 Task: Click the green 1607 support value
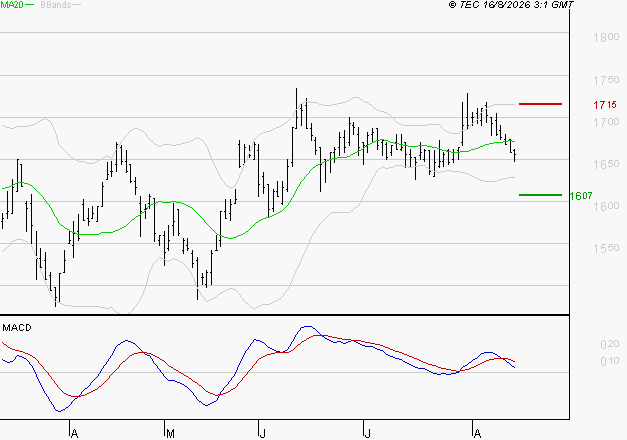click(581, 196)
